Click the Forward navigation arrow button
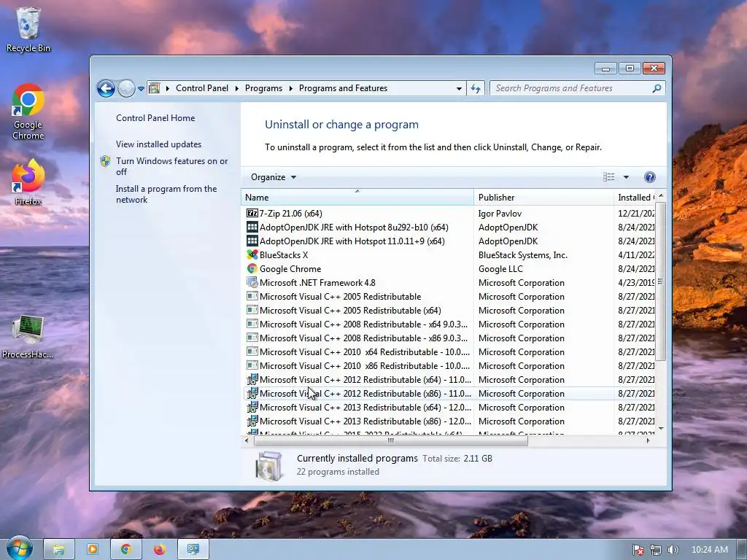Viewport: 747px width, 560px height. [x=126, y=88]
